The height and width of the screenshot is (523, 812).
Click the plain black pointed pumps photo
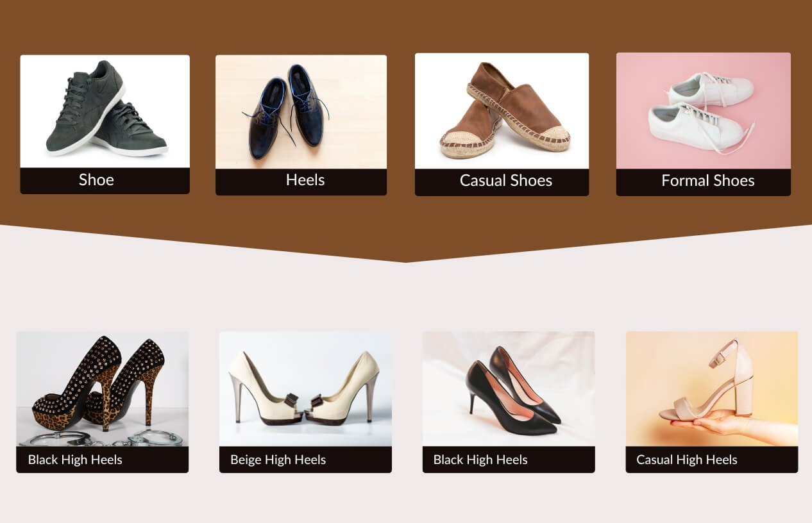[x=508, y=388]
